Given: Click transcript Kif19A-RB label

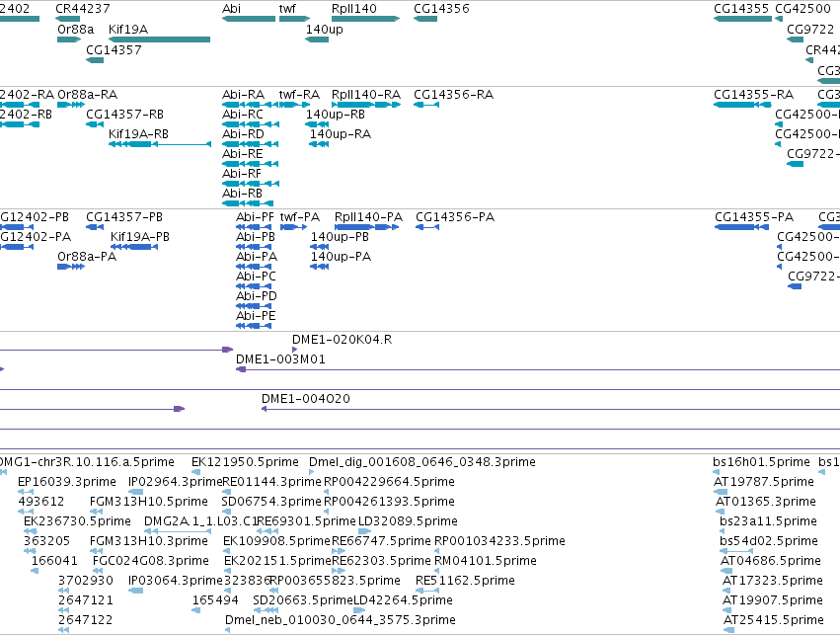Looking at the screenshot, I should [x=139, y=134].
